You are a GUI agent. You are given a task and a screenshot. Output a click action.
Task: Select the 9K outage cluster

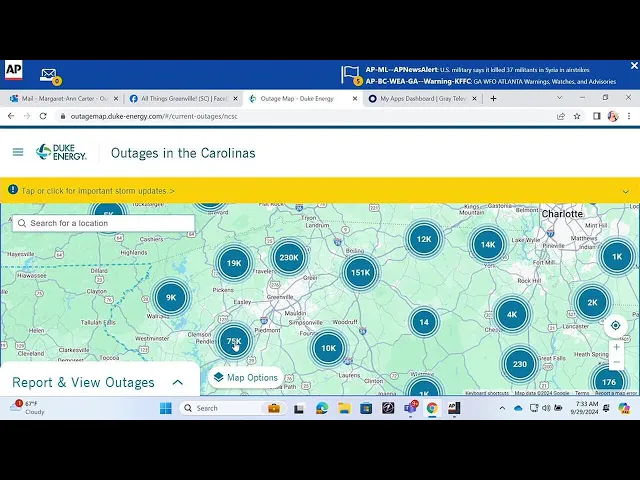(x=171, y=298)
